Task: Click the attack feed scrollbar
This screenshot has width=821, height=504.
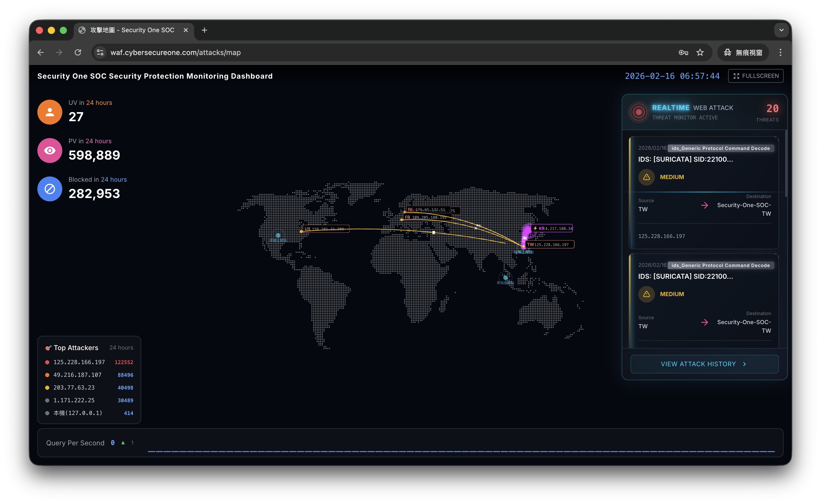Action: point(786,163)
